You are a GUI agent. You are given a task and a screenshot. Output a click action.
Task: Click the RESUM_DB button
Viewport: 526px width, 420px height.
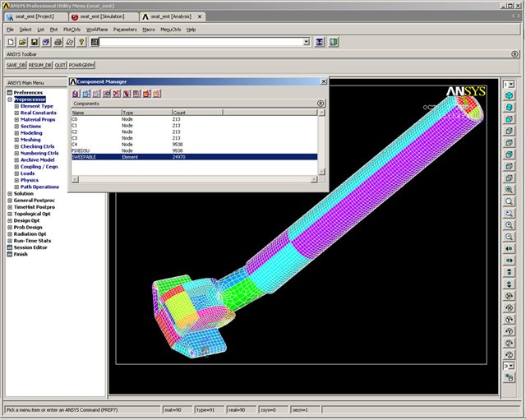tap(40, 65)
